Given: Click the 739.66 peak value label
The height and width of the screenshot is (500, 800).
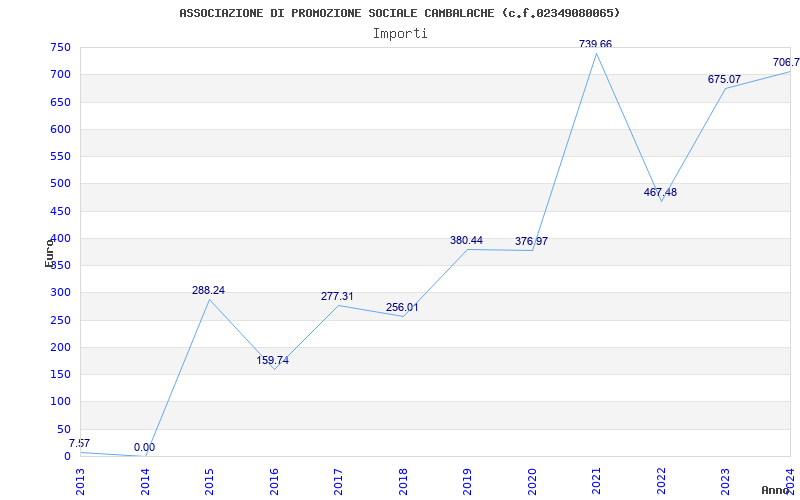Looking at the screenshot, I should point(595,44).
